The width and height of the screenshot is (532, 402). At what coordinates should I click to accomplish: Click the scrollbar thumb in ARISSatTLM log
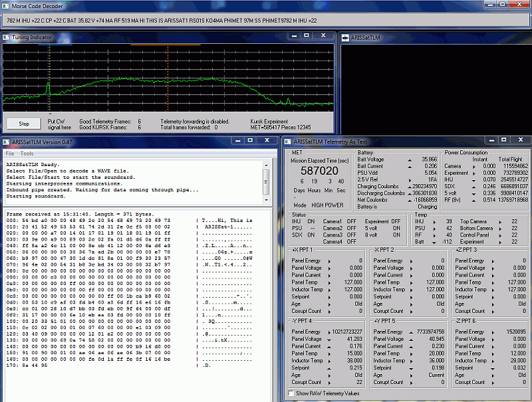click(267, 181)
